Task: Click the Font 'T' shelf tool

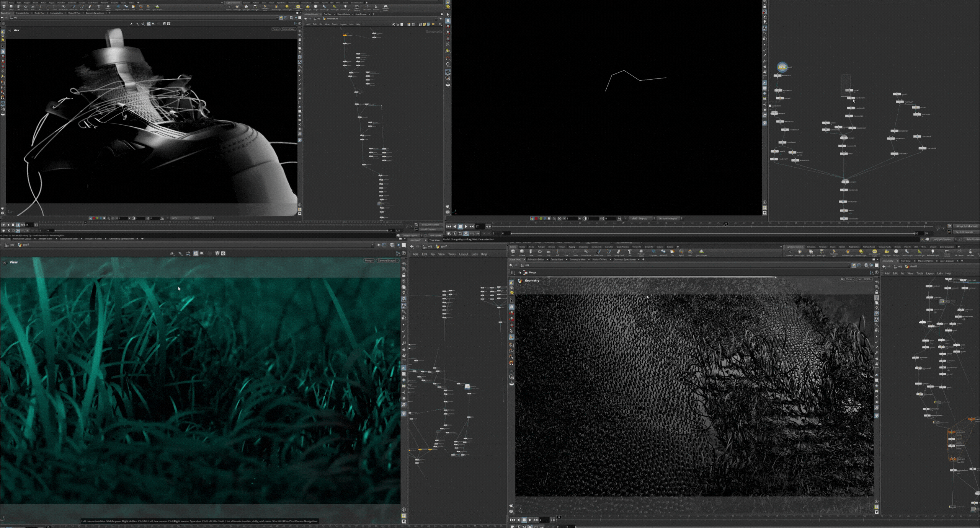Action: (x=630, y=251)
